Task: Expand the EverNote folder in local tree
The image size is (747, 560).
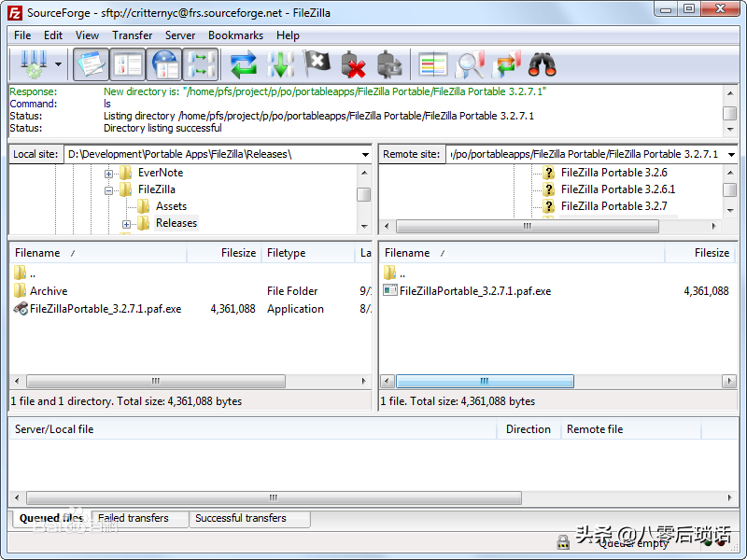Action: tap(108, 174)
